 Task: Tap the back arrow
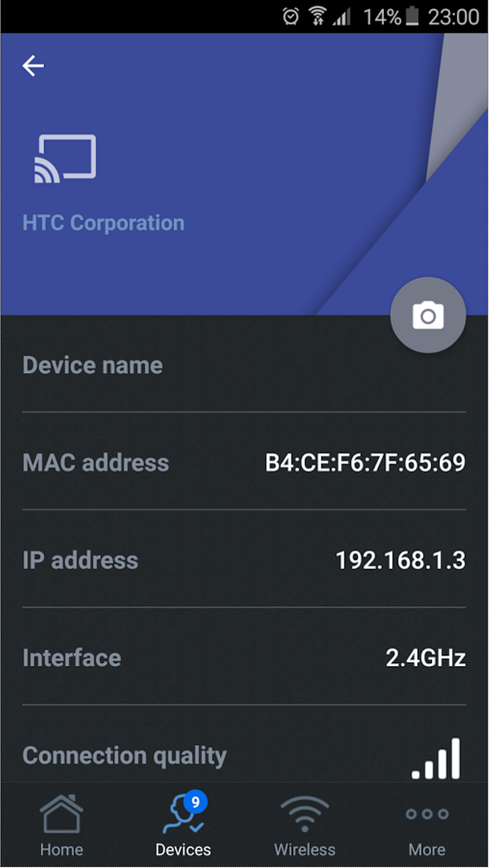pos(33,66)
